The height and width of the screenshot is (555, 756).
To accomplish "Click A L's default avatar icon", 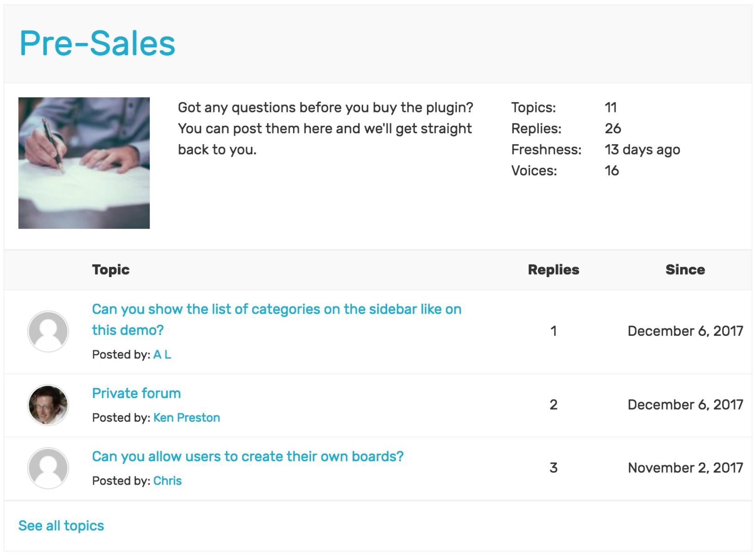I will 48,331.
